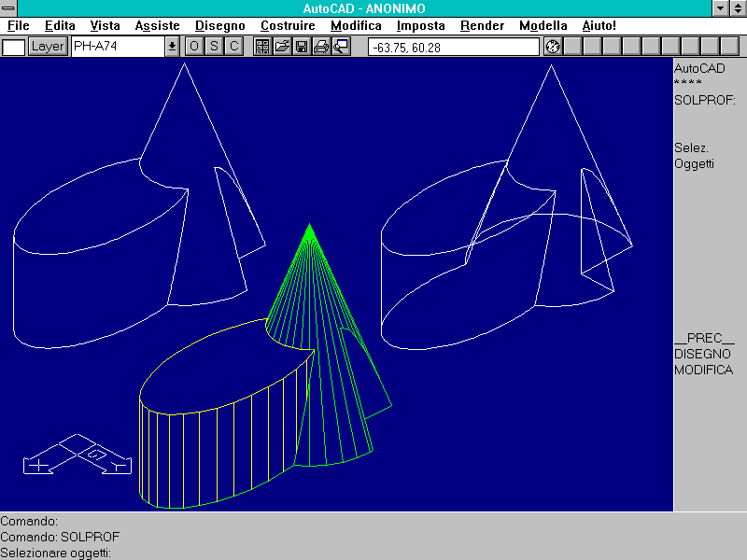Click the current color swatch box
The height and width of the screenshot is (560, 747).
(14, 48)
